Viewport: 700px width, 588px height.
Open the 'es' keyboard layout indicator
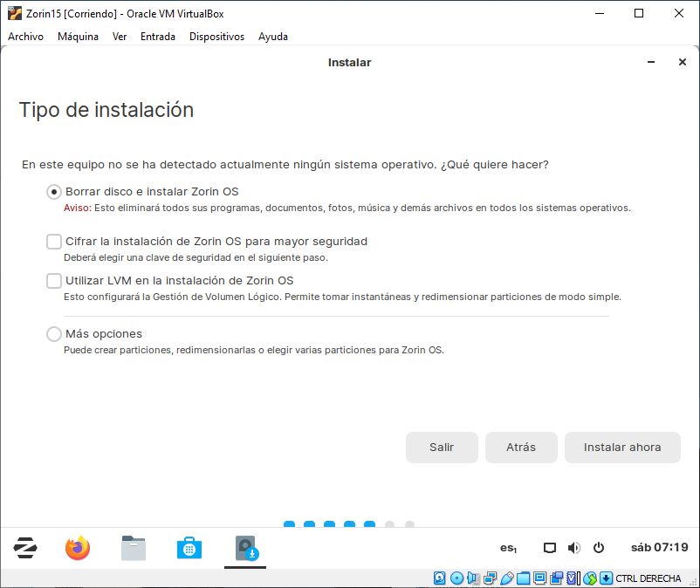pyautogui.click(x=508, y=548)
